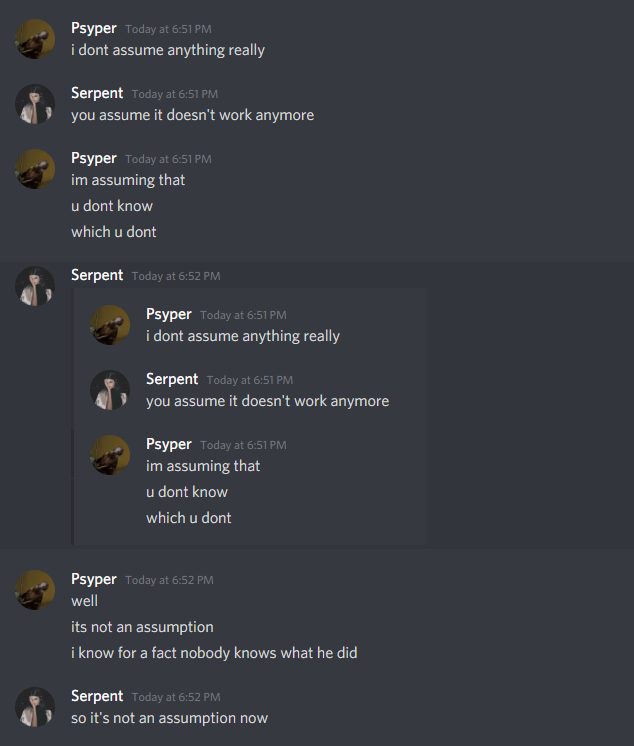Open Psyper's avatar beside 'im assuming that'

[x=35, y=169]
